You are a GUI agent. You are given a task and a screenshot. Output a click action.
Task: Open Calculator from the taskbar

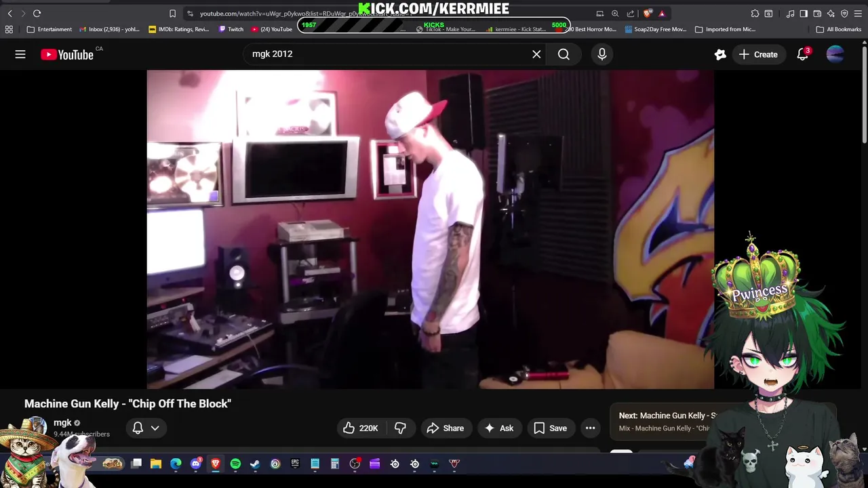335,464
